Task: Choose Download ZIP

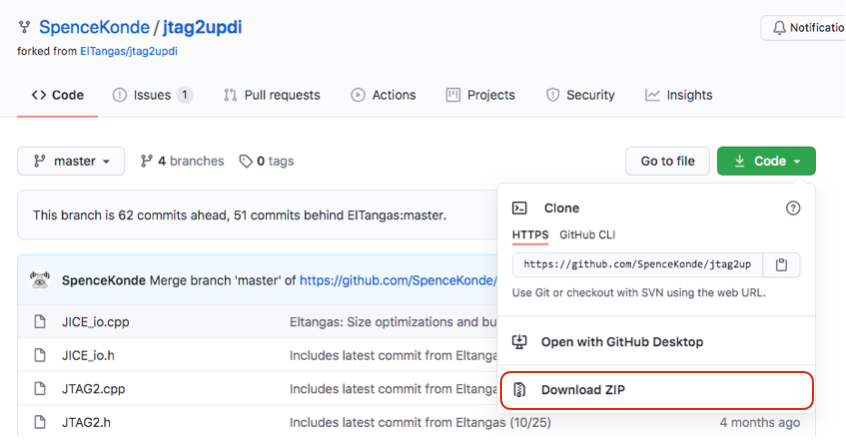Action: (657, 390)
